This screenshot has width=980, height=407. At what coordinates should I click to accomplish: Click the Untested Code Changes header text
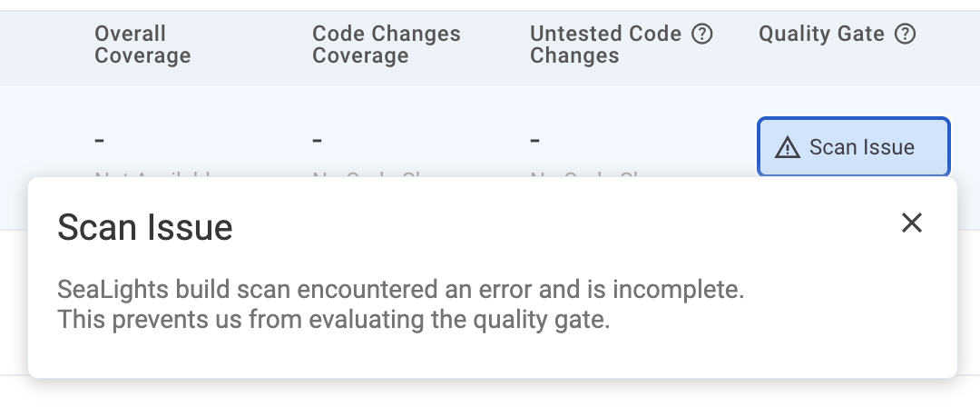coord(605,45)
